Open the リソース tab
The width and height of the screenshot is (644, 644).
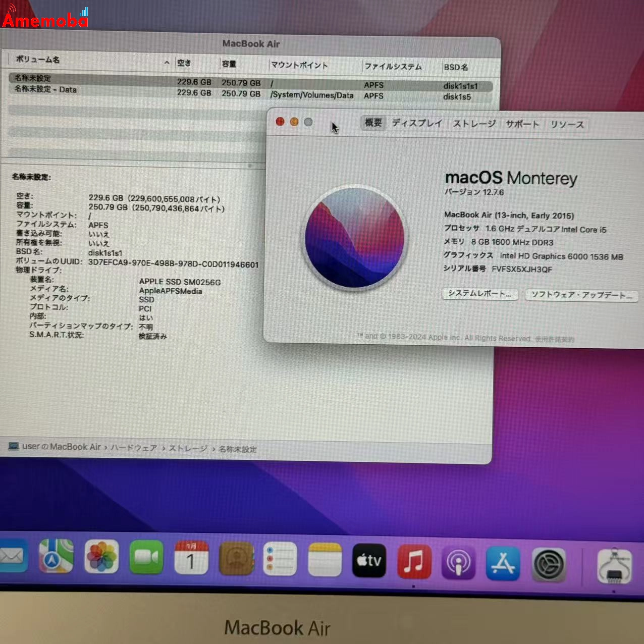(x=567, y=125)
